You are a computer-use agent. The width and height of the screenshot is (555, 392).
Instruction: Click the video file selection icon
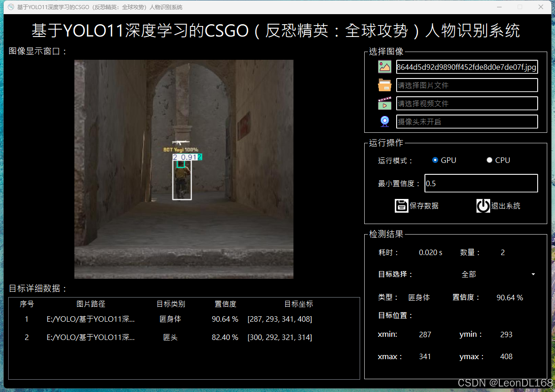(x=385, y=104)
